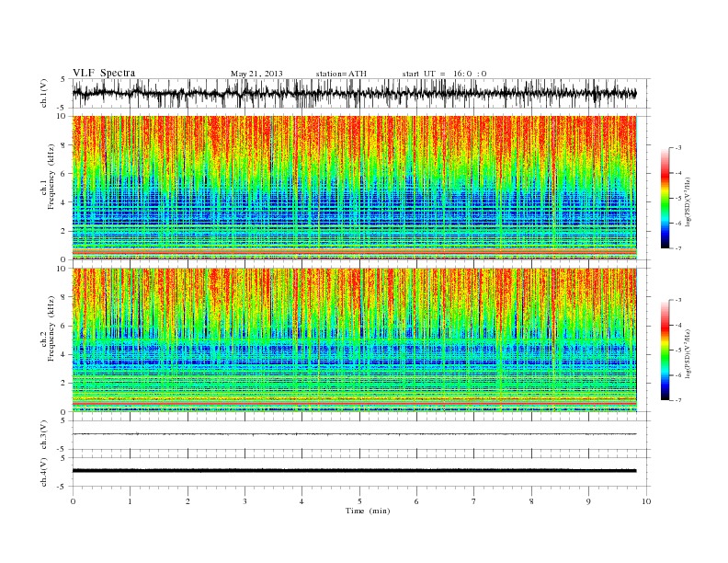Click the "-7" tick on ch.2 colorbar
728x563 pixels.
tap(678, 400)
